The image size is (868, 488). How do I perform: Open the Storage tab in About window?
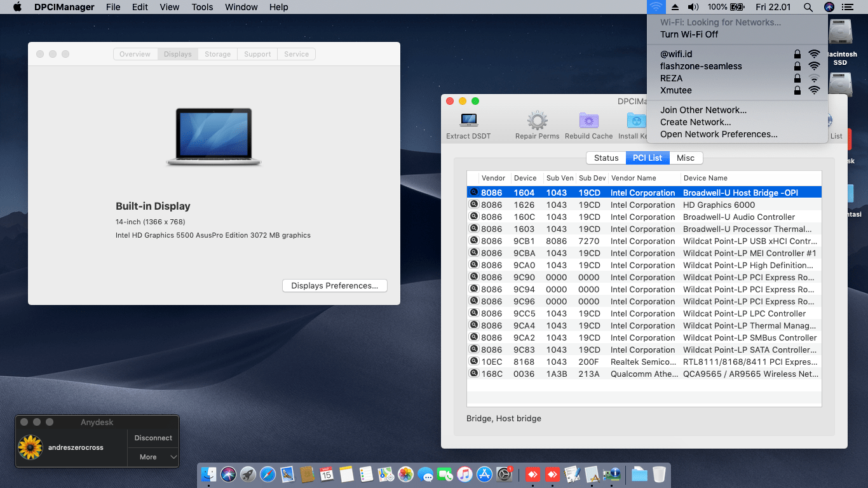coord(217,54)
